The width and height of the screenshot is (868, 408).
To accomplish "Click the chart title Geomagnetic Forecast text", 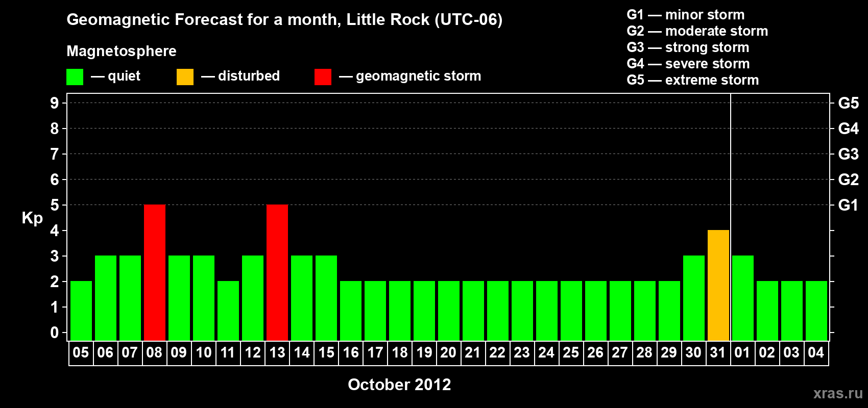I will click(x=284, y=20).
